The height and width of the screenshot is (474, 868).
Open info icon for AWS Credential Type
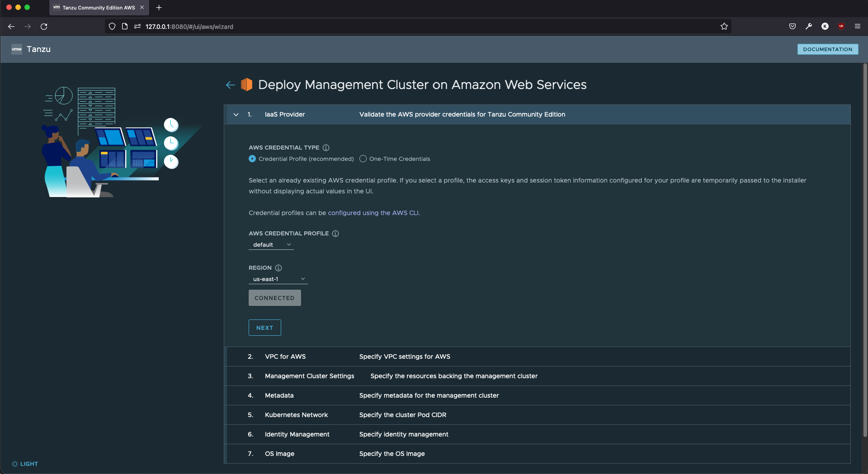(x=326, y=148)
